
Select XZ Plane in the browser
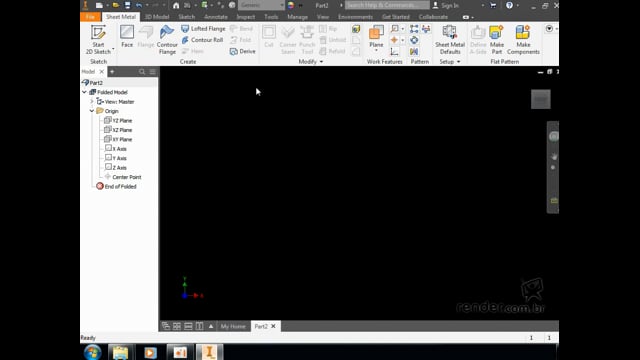point(118,130)
